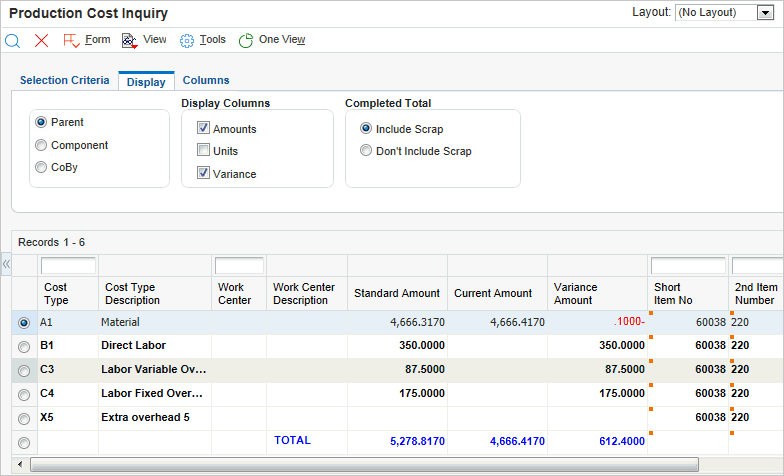Select the B1 Direct Labor row

[24, 345]
